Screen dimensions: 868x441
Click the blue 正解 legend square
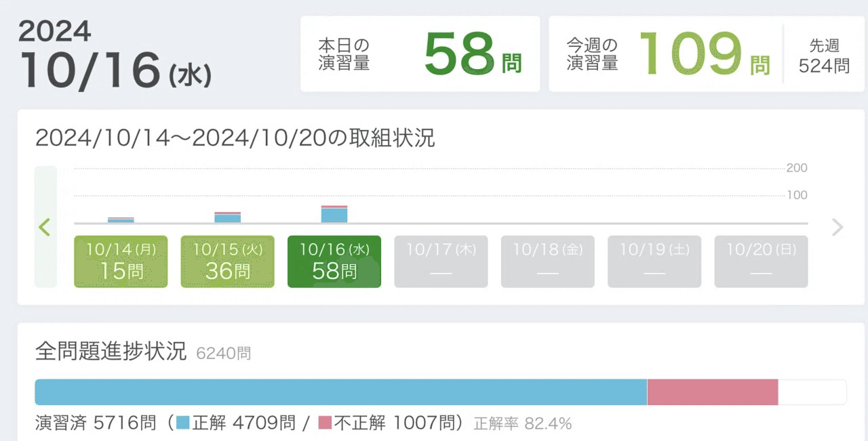click(182, 423)
